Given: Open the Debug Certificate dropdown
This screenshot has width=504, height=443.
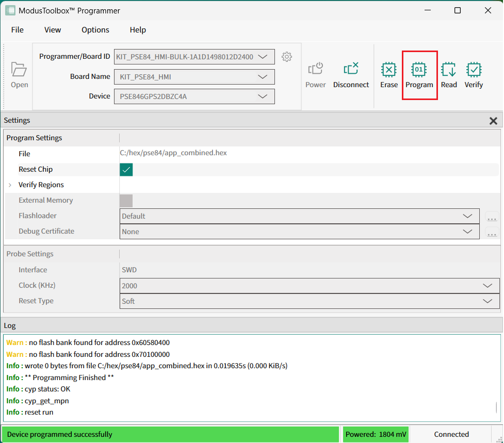Looking at the screenshot, I should pyautogui.click(x=299, y=232).
